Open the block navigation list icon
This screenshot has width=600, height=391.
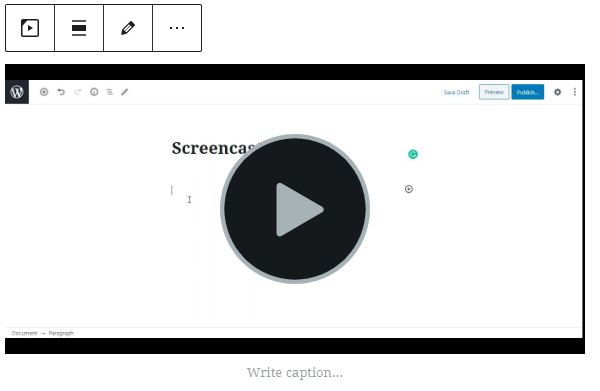point(109,92)
